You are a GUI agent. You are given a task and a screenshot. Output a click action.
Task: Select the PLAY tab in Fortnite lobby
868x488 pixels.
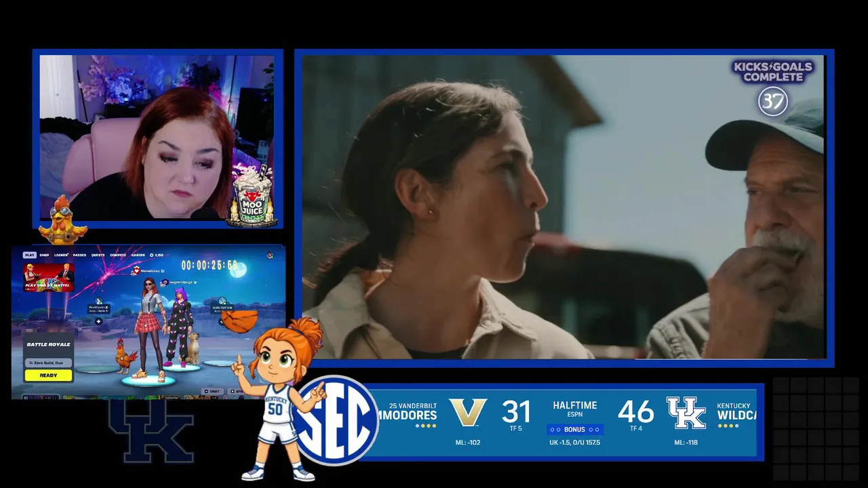(30, 255)
